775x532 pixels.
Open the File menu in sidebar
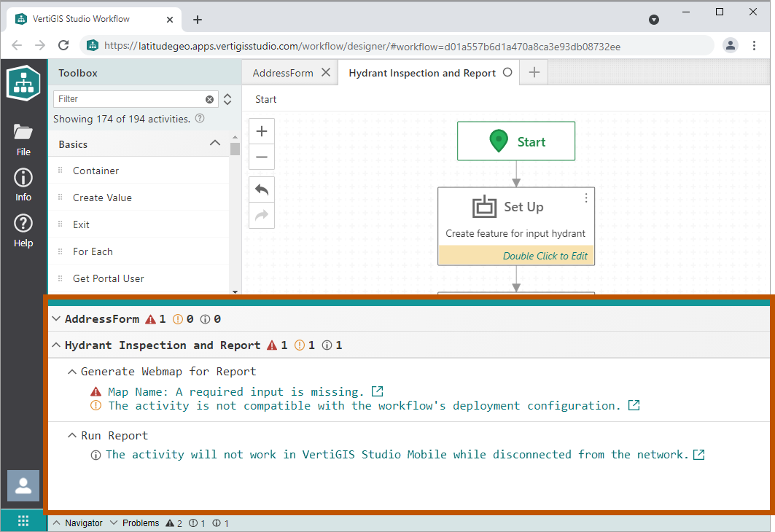[x=23, y=139]
